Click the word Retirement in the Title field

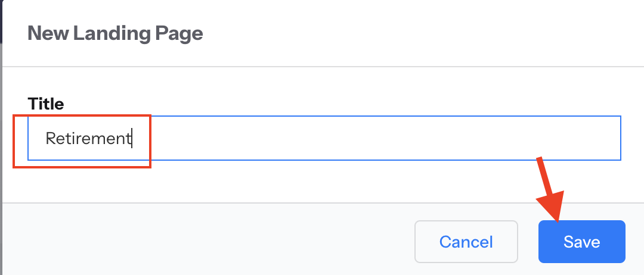click(x=88, y=139)
